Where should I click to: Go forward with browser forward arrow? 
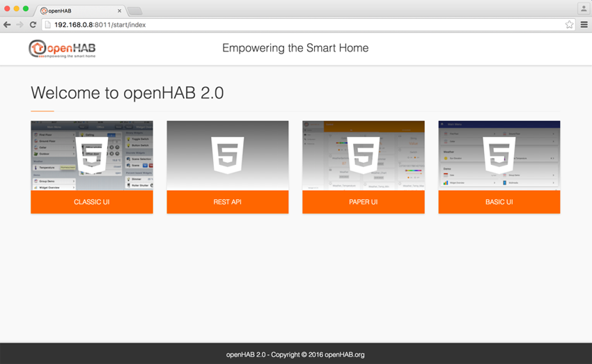point(20,24)
